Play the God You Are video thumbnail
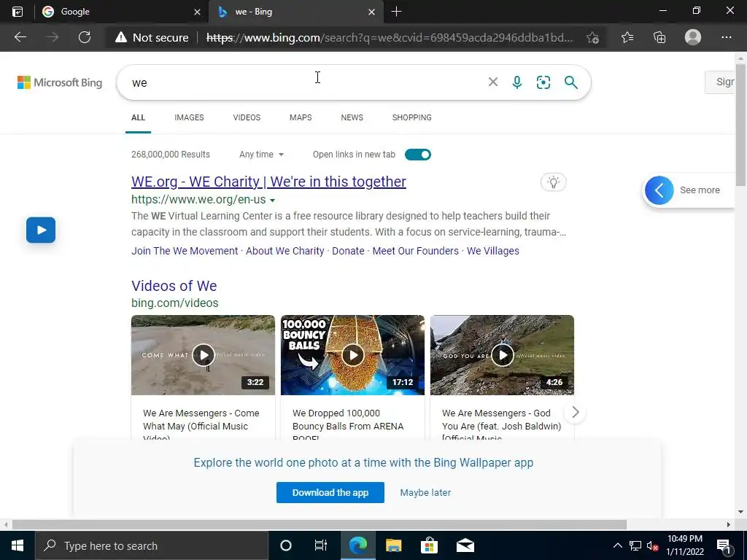Screen dimensions: 747x560 click(x=502, y=355)
